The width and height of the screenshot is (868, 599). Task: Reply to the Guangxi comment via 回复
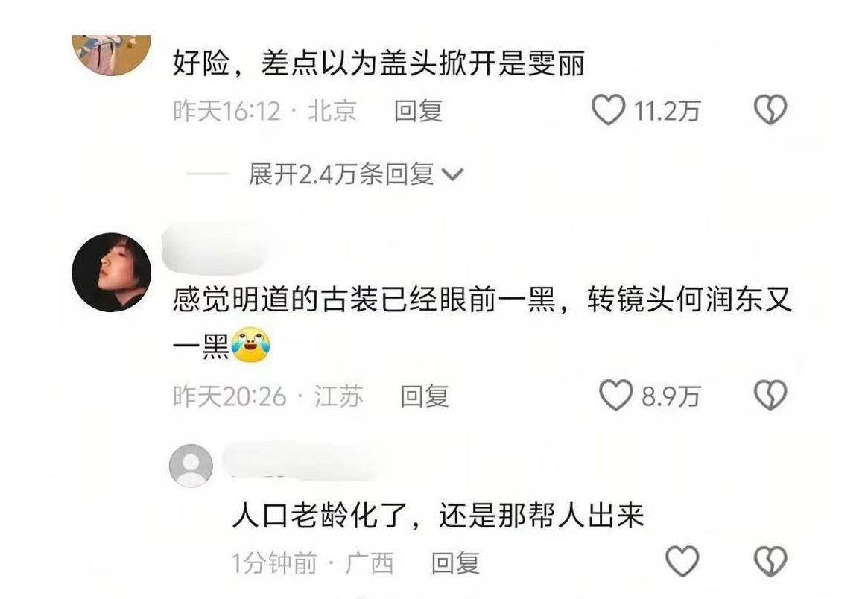click(455, 563)
